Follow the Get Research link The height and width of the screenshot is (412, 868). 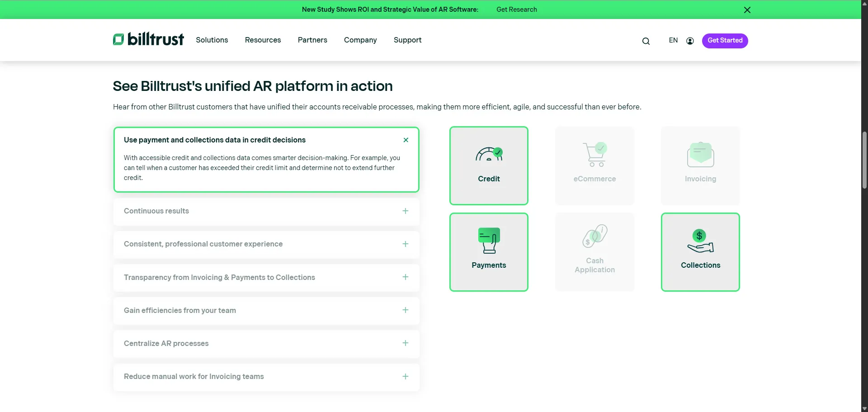516,9
